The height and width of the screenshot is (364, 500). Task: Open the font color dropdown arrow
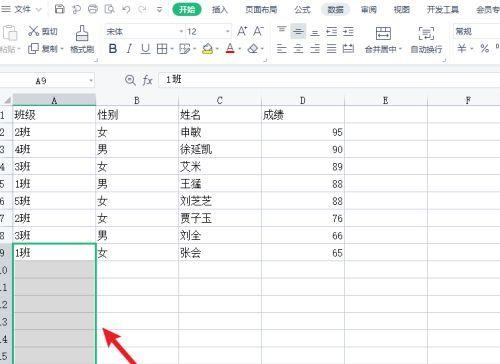click(x=239, y=49)
